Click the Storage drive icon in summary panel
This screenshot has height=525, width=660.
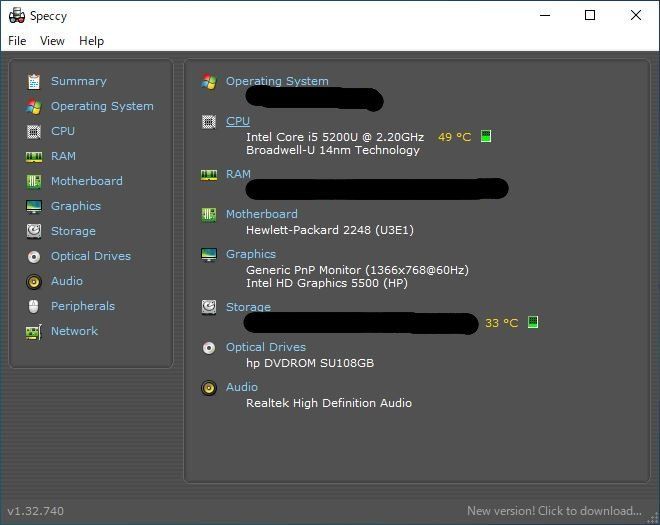point(209,307)
